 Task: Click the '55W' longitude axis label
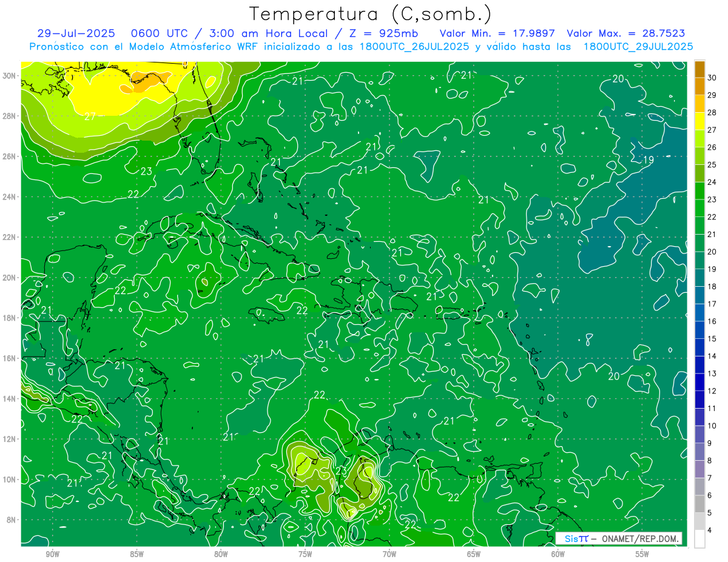click(642, 554)
